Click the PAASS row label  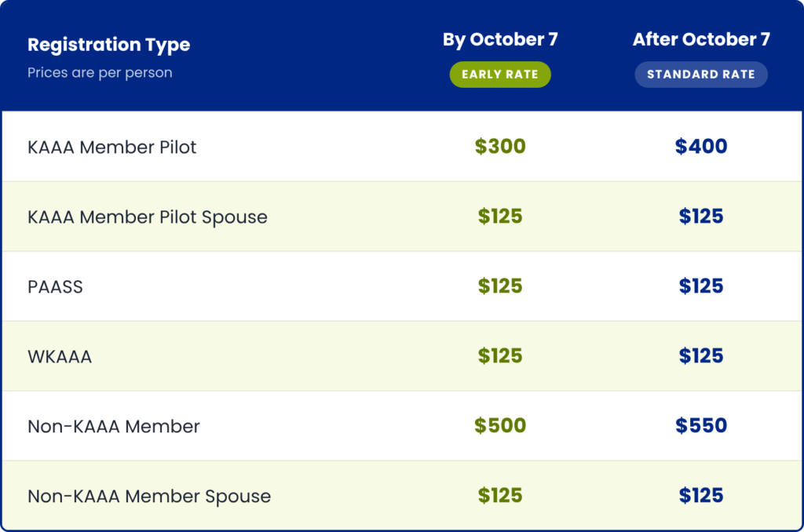55,286
